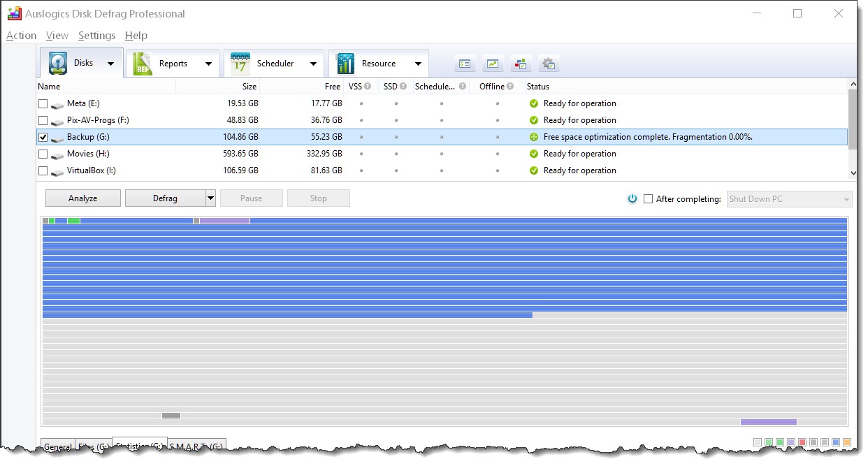Click the green check status icon for Meta (E:)
The width and height of the screenshot is (868, 466).
[534, 103]
